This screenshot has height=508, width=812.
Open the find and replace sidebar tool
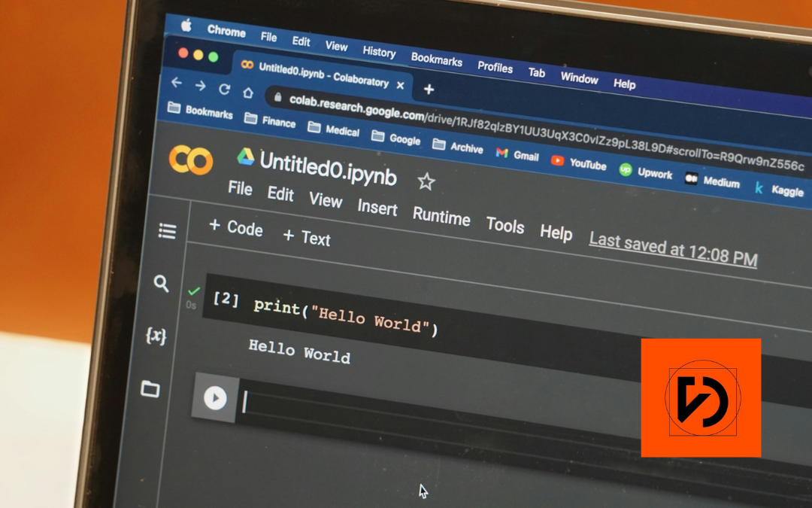coord(161,284)
